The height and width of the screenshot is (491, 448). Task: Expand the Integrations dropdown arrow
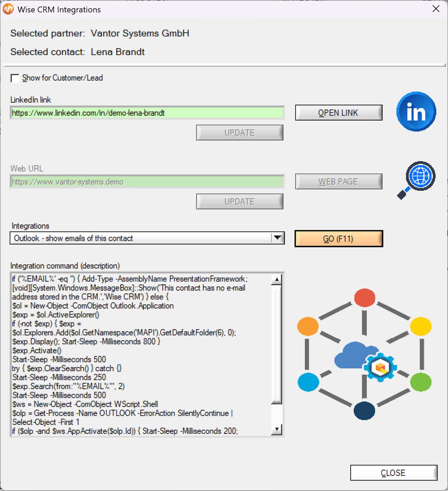pyautogui.click(x=278, y=238)
